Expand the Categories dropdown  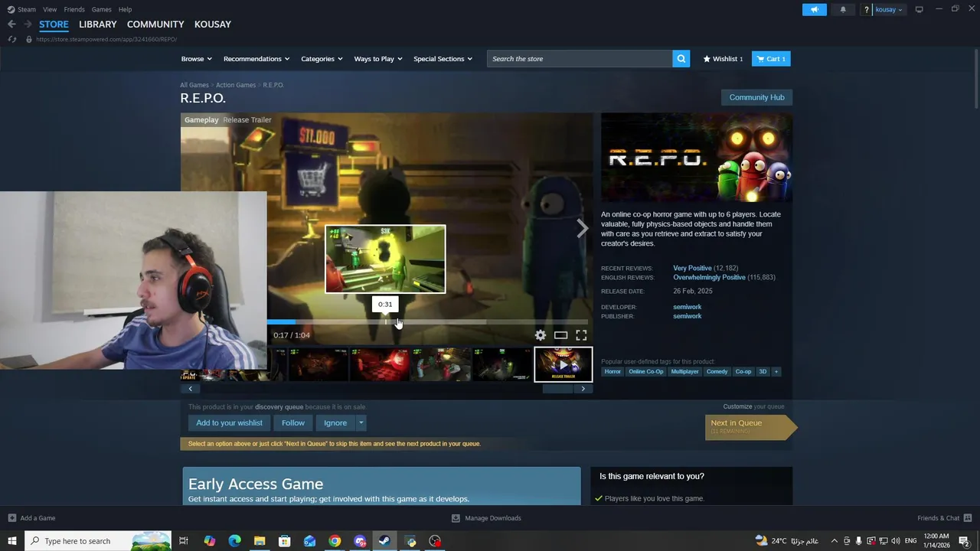pos(322,59)
